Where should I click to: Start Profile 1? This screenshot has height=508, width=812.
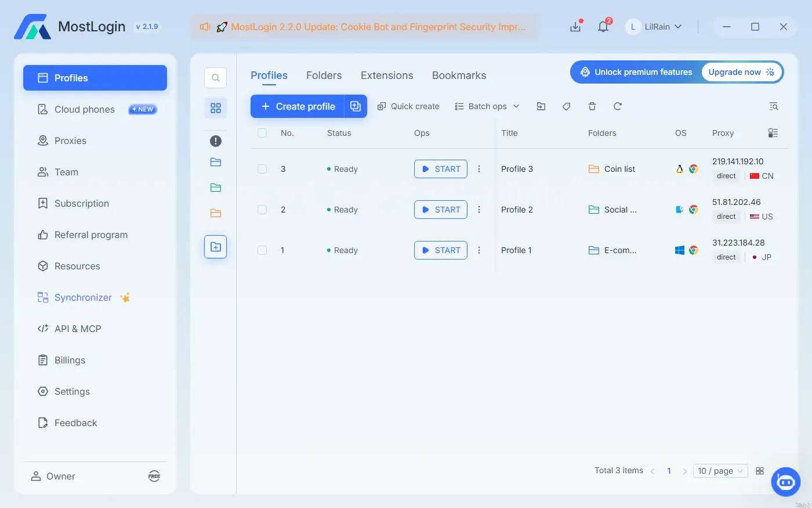pos(441,250)
